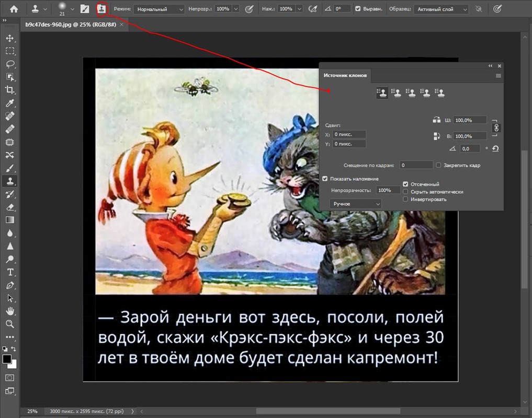Viewport: 532px width, 418px height.
Task: Enable the Скрыть автоматически checkbox
Action: [405, 192]
